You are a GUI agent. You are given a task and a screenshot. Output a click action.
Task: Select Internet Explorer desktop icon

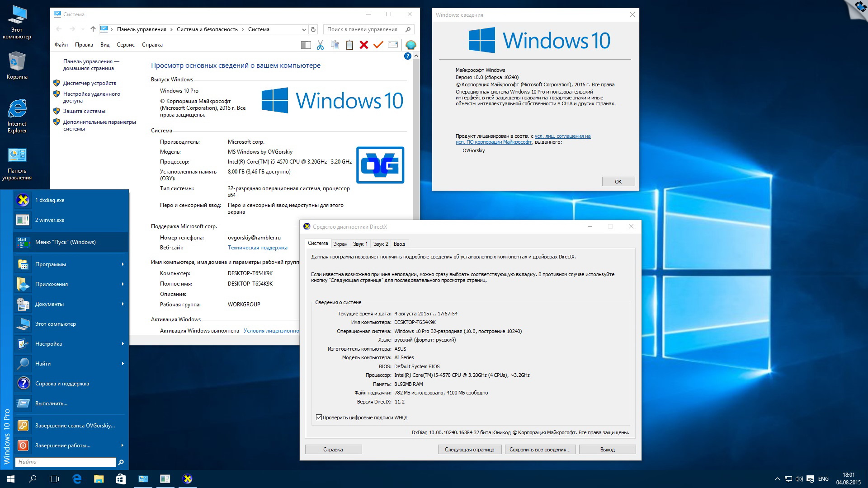point(17,116)
